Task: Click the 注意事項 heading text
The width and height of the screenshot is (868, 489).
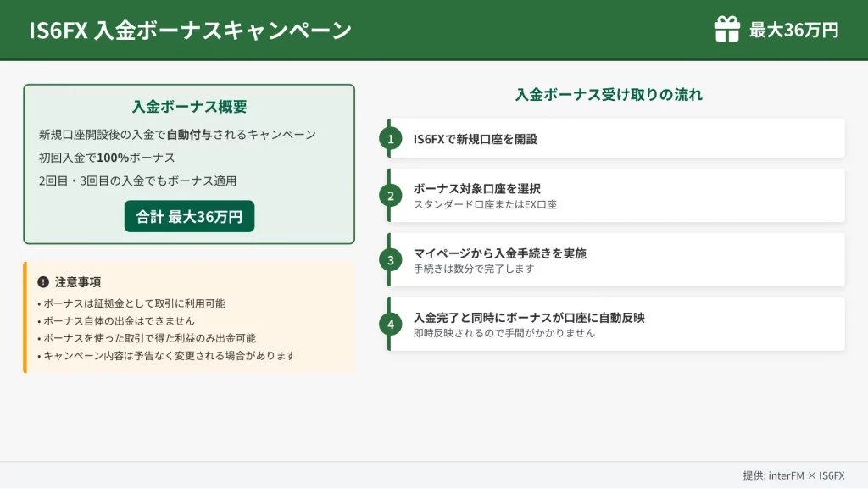Action: [x=78, y=282]
